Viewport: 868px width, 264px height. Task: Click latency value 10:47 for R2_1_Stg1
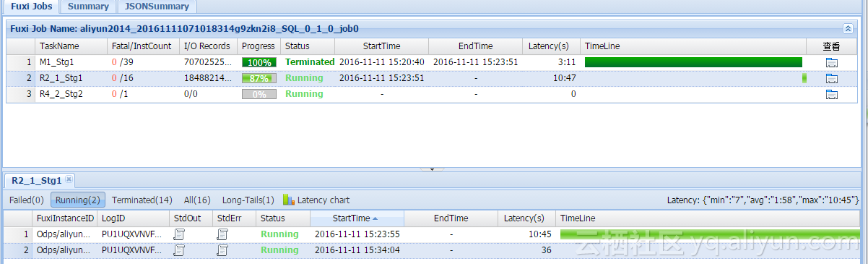pyautogui.click(x=564, y=78)
